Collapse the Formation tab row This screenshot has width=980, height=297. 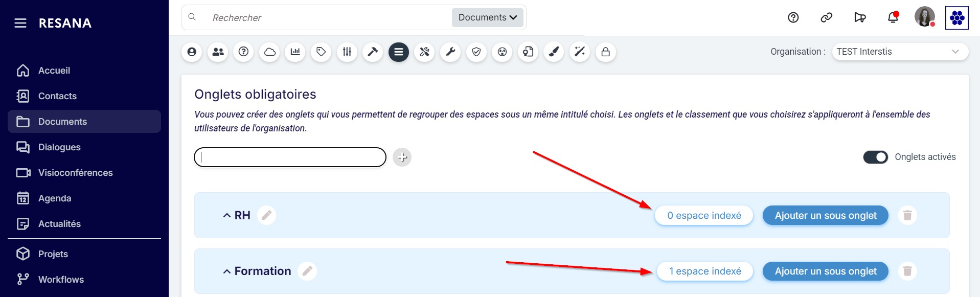227,271
